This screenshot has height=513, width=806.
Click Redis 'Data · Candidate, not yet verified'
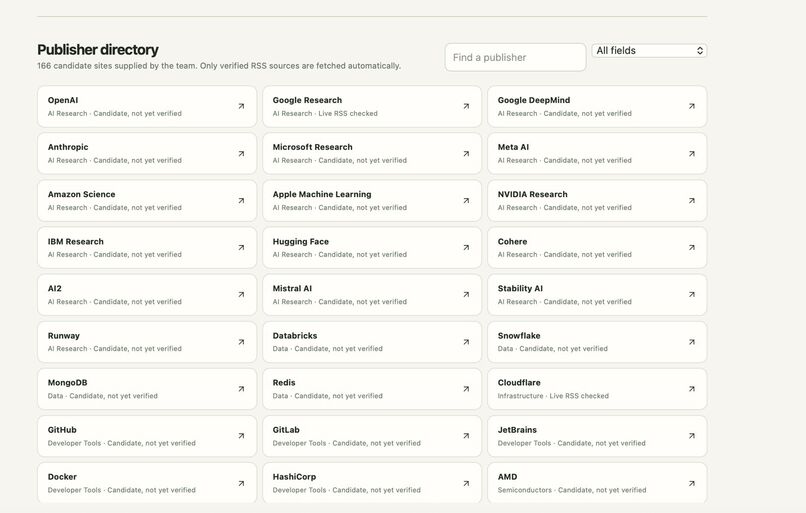click(327, 396)
